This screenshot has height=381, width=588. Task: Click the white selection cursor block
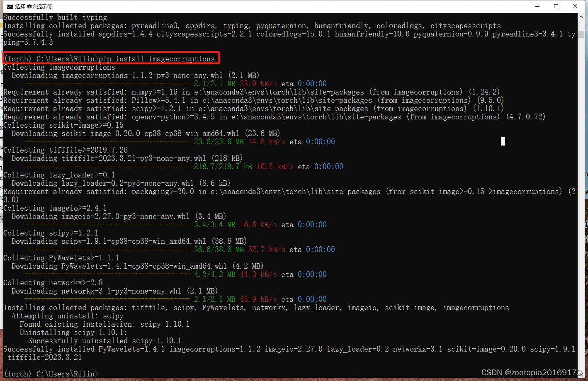point(503,141)
